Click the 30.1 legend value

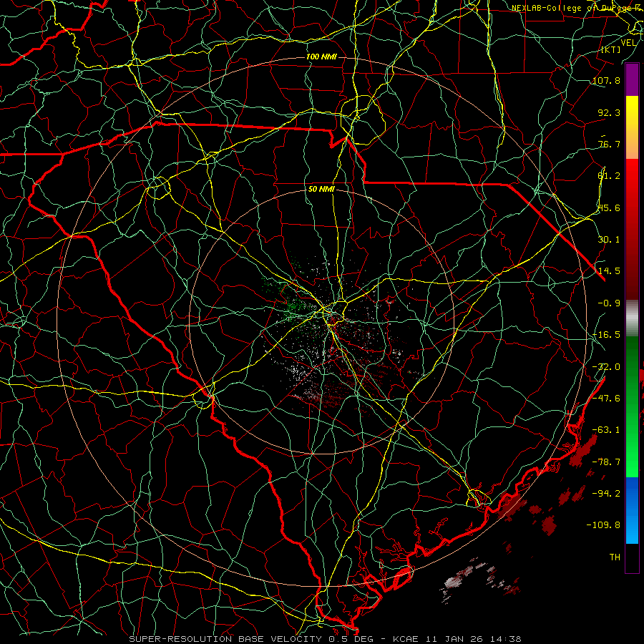pos(609,240)
